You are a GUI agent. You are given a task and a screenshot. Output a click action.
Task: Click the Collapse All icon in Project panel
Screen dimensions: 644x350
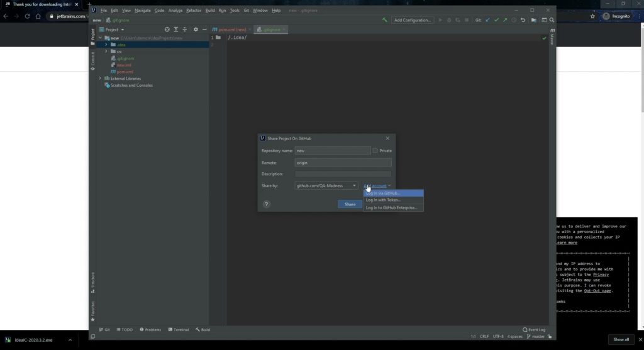point(184,30)
